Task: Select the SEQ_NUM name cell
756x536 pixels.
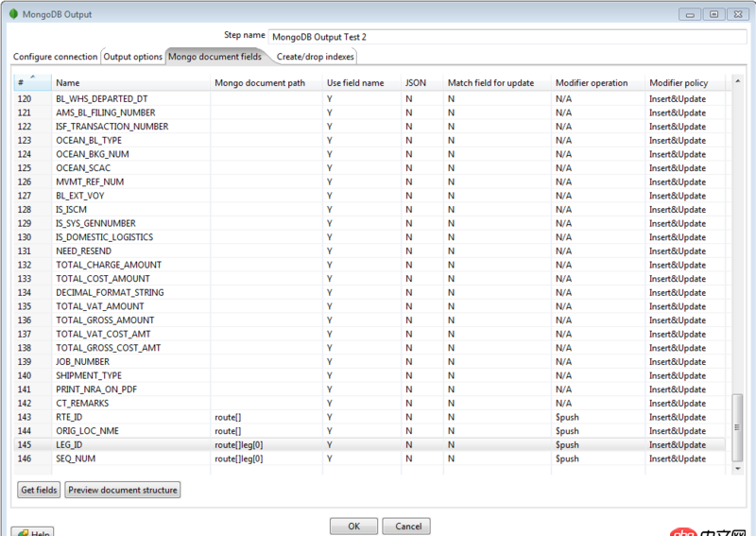Action: tap(130, 458)
